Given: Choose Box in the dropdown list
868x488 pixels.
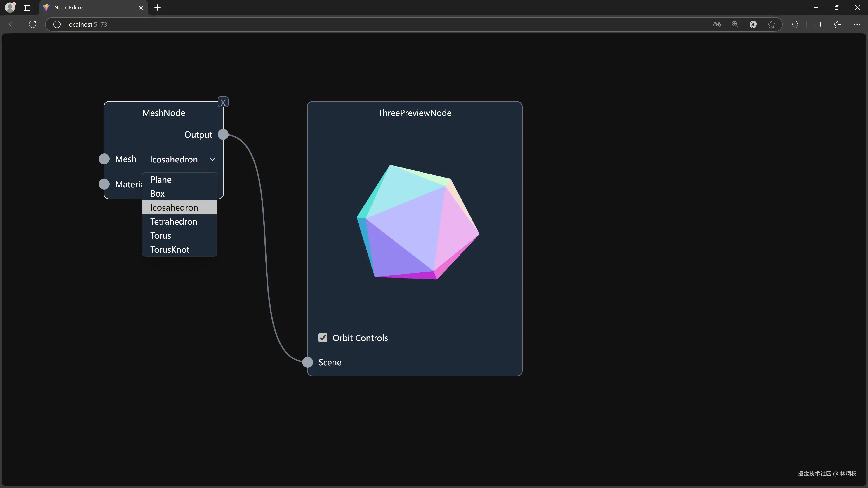Looking at the screenshot, I should [157, 194].
